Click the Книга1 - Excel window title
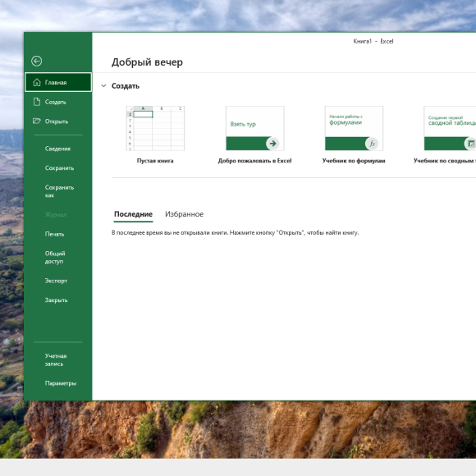476x476 pixels. pos(373,41)
